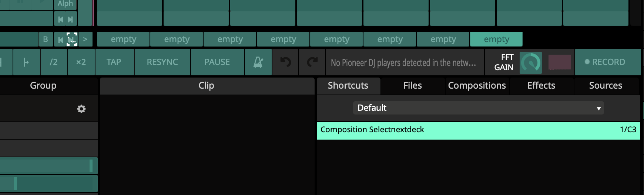Toggle the metronome icon
The height and width of the screenshot is (195, 644).
coord(258,62)
